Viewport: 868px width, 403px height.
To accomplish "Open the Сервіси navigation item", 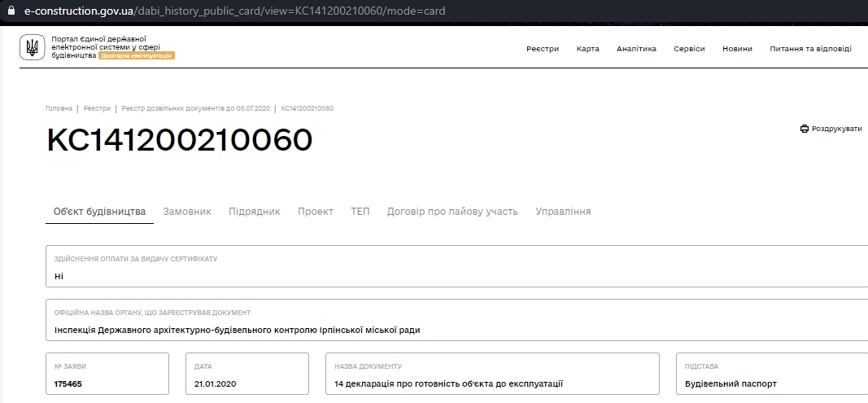I will pyautogui.click(x=689, y=49).
